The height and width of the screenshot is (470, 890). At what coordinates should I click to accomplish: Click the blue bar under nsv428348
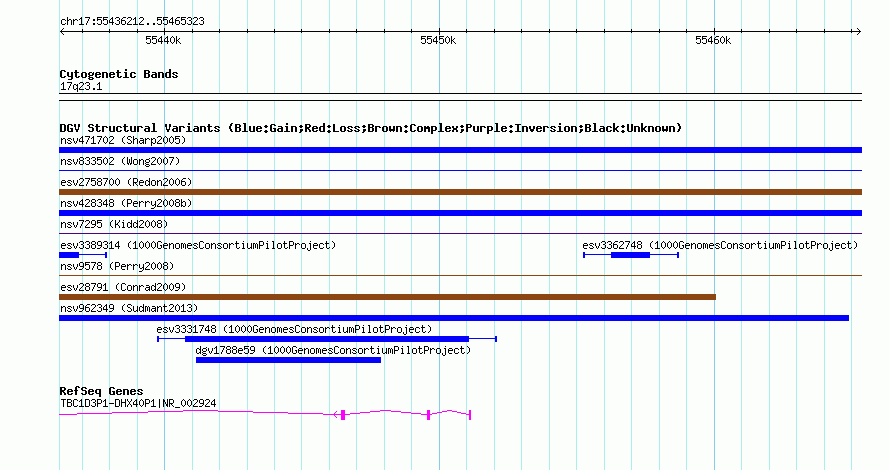click(460, 213)
